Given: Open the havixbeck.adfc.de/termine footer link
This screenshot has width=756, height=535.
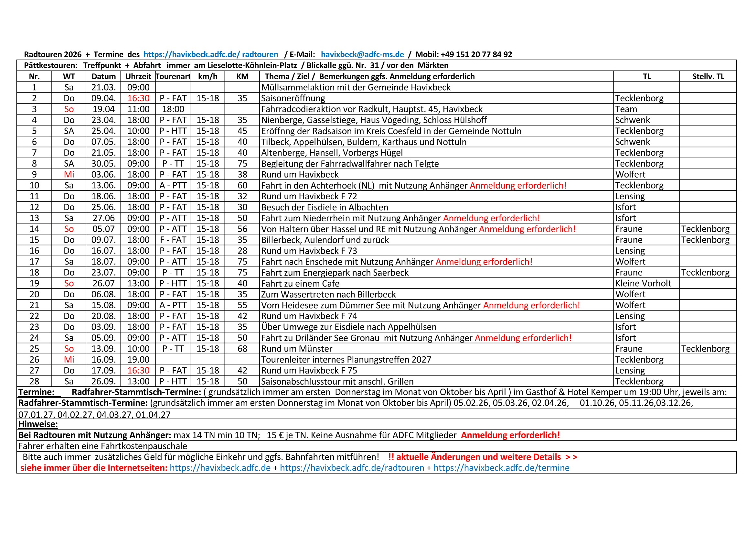Looking at the screenshot, I should [502, 468].
